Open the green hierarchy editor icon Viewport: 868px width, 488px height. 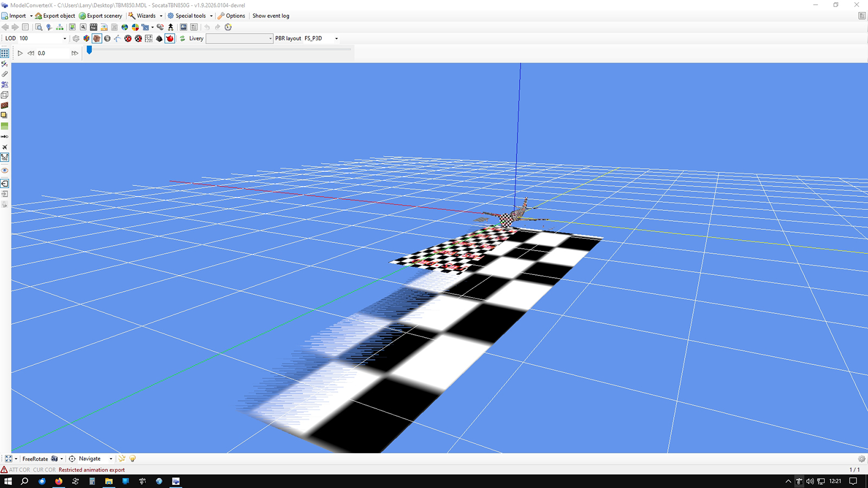coord(60,27)
